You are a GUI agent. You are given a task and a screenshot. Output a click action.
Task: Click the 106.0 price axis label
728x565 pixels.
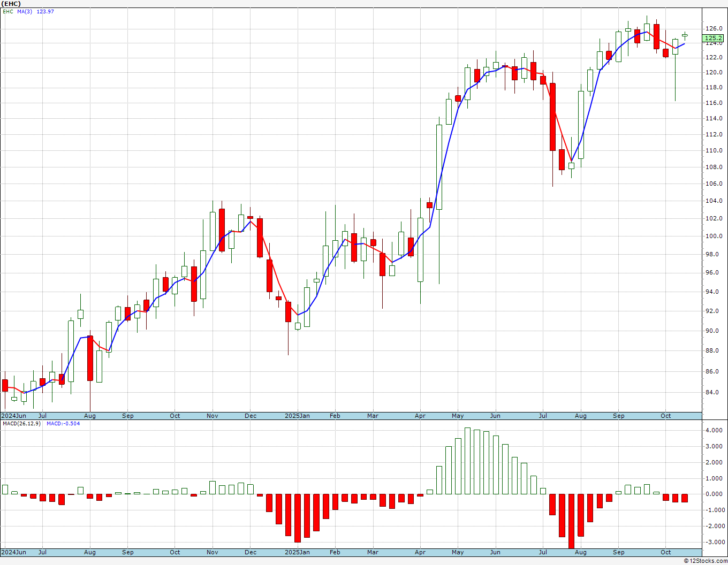pyautogui.click(x=714, y=184)
